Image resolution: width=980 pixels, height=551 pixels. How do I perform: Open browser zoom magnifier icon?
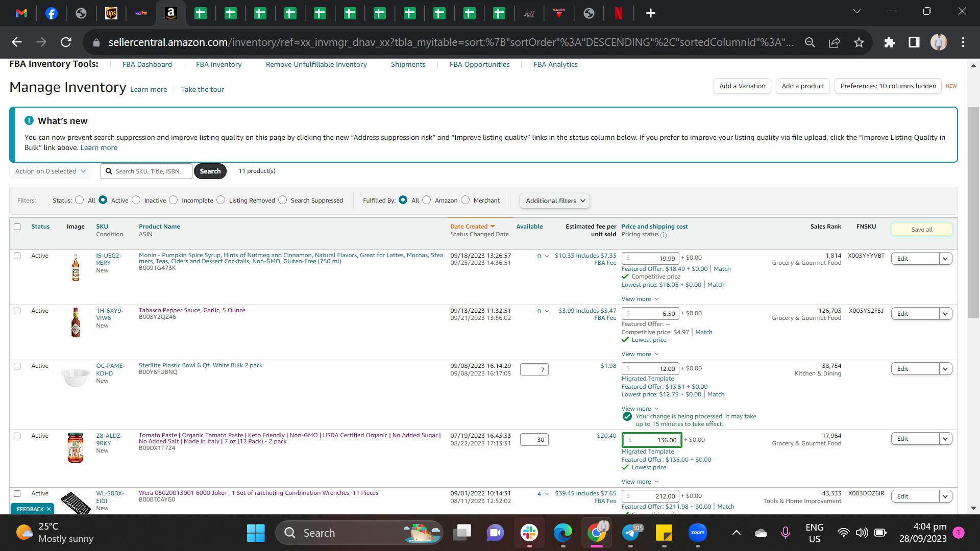point(810,42)
